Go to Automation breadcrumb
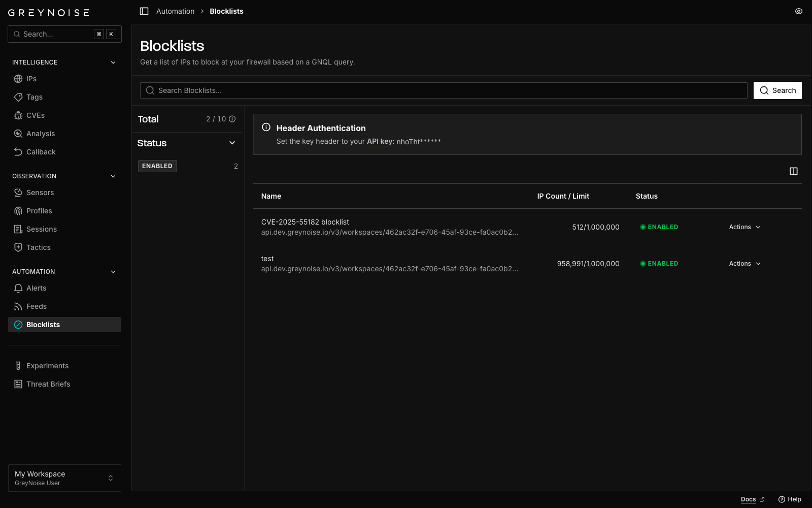 [x=175, y=11]
